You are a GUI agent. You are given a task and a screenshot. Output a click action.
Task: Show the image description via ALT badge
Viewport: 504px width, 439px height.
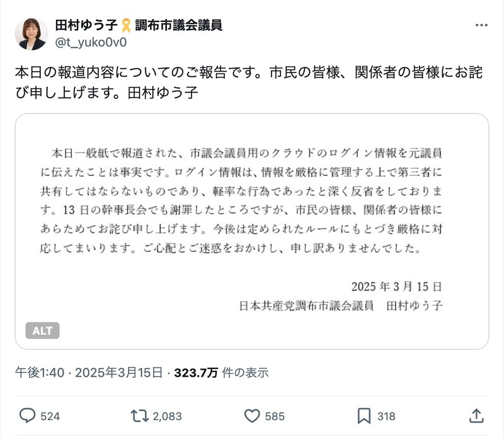(x=42, y=331)
